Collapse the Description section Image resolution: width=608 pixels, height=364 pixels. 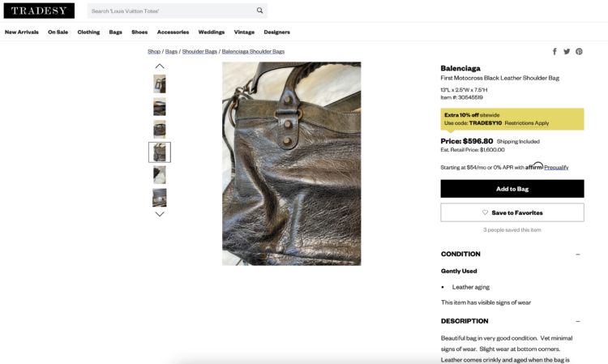[578, 321]
